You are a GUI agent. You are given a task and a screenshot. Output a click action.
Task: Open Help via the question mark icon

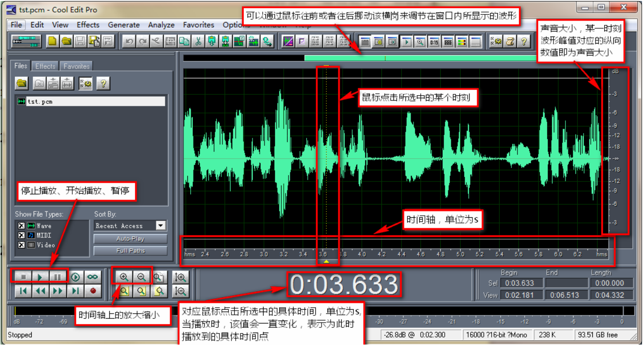524,42
